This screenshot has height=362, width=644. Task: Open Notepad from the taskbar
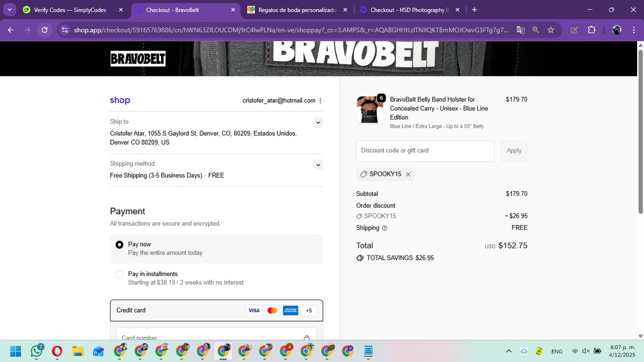tap(368, 351)
